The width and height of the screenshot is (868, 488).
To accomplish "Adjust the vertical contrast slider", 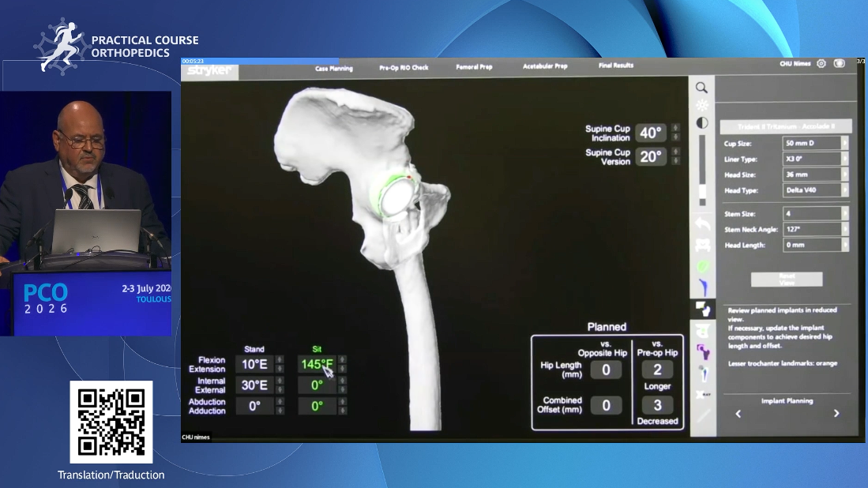I will tap(702, 171).
